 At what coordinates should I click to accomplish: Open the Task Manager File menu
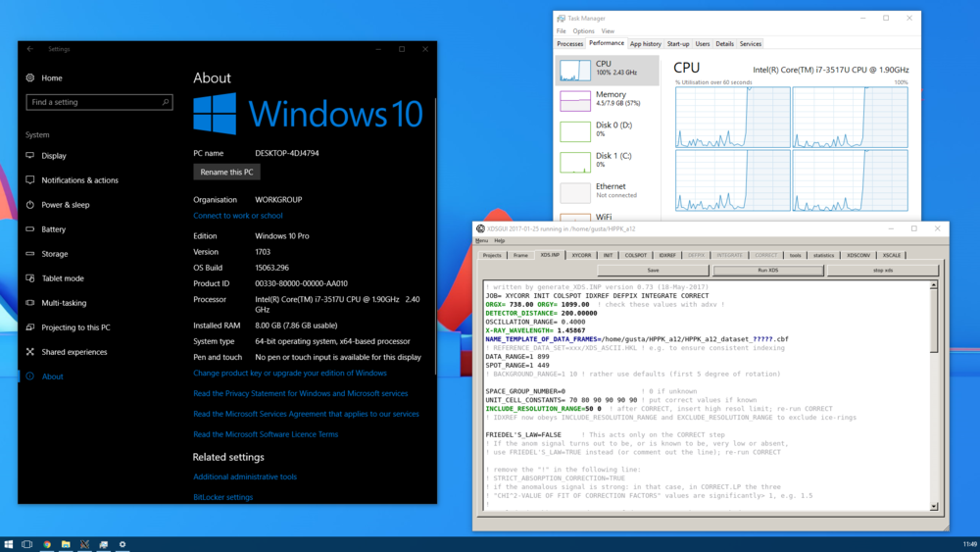562,30
